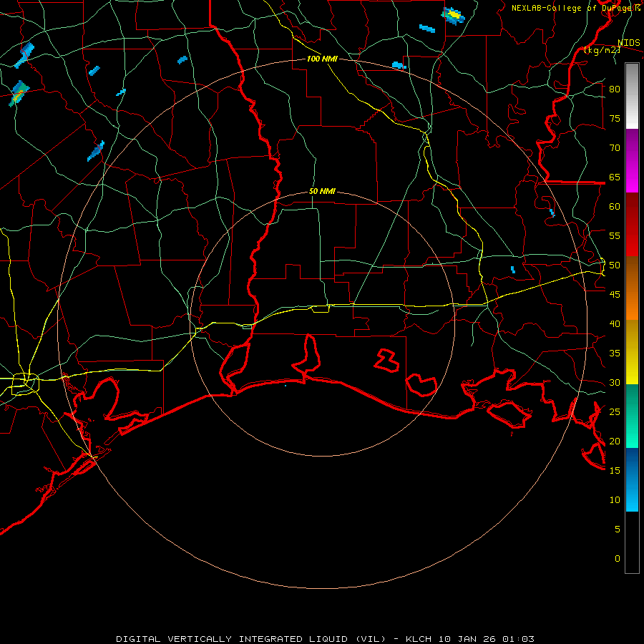The width and height of the screenshot is (644, 644).
Task: Click the "35" value on the VIL scale
Action: click(x=615, y=353)
